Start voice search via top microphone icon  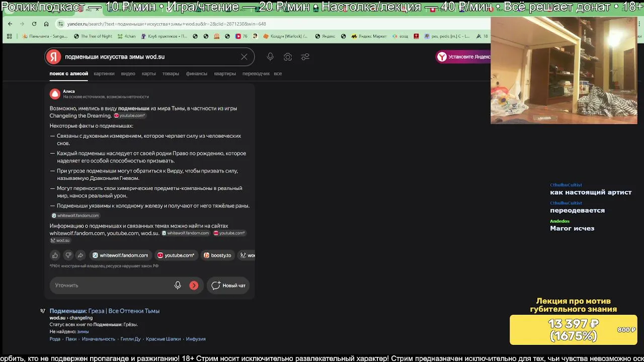tap(270, 57)
